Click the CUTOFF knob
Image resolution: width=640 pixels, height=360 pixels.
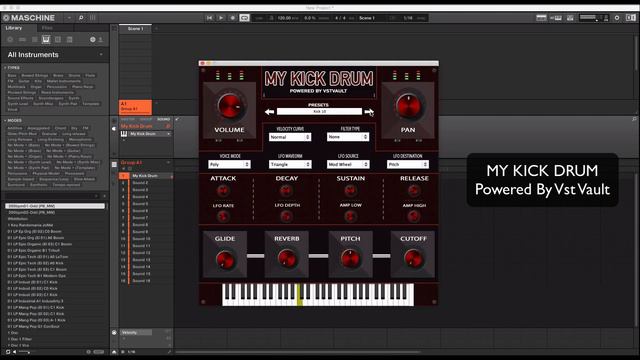point(413,259)
